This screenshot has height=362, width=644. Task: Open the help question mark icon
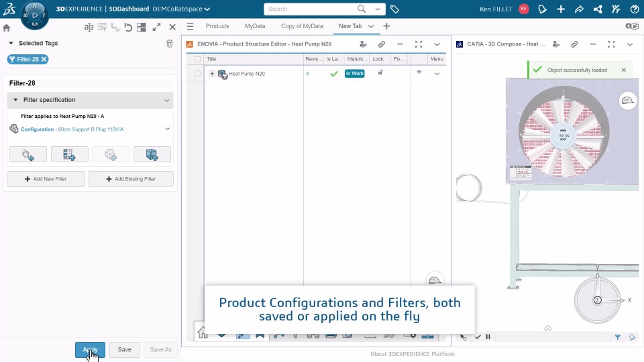point(635,9)
